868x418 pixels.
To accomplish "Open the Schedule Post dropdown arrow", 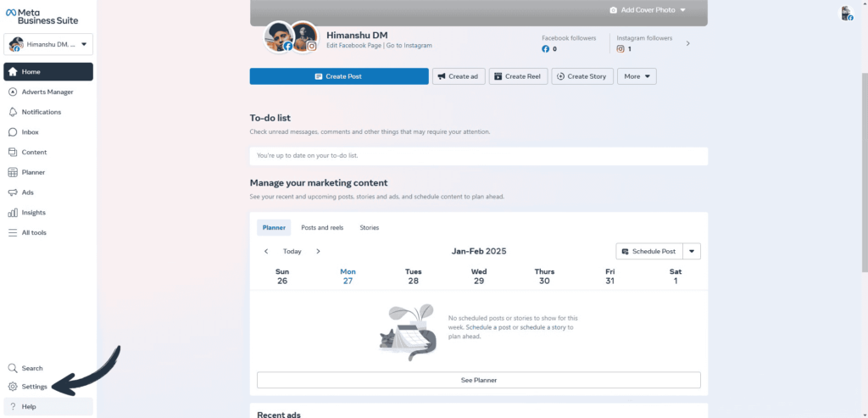I will coord(692,251).
